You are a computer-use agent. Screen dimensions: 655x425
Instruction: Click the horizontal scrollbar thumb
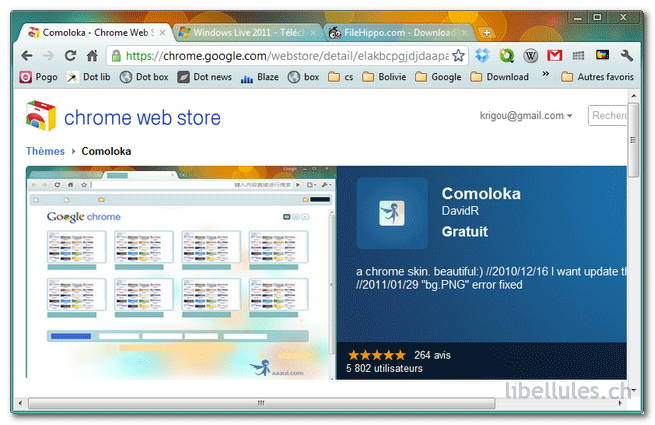261,403
